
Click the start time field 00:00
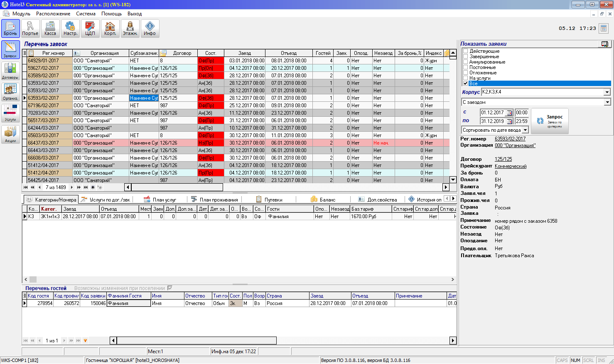(521, 113)
